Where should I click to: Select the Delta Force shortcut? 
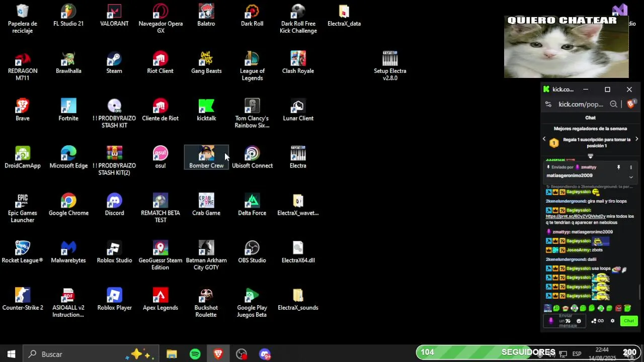coord(252,205)
